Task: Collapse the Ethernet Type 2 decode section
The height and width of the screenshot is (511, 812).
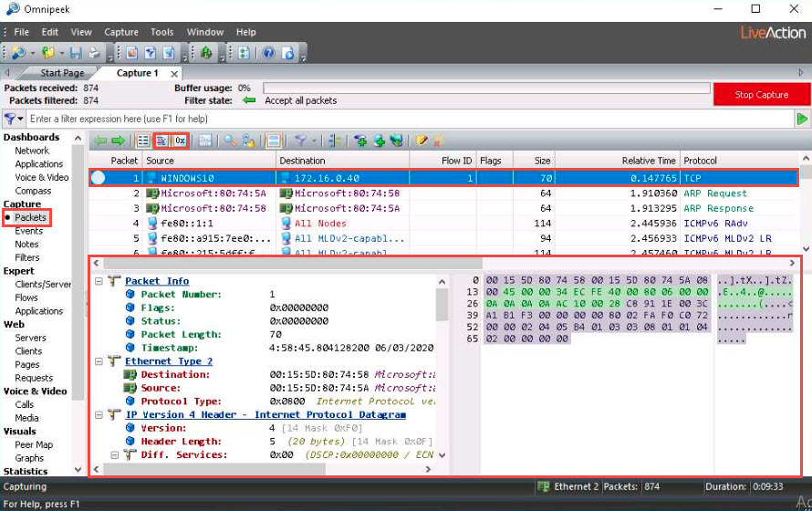Action: click(x=99, y=361)
